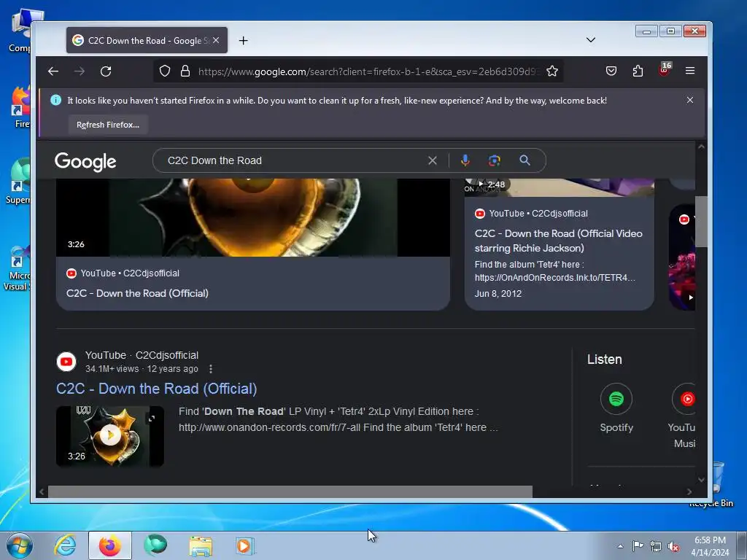
Task: Open a new tab with plus button
Action: [244, 41]
